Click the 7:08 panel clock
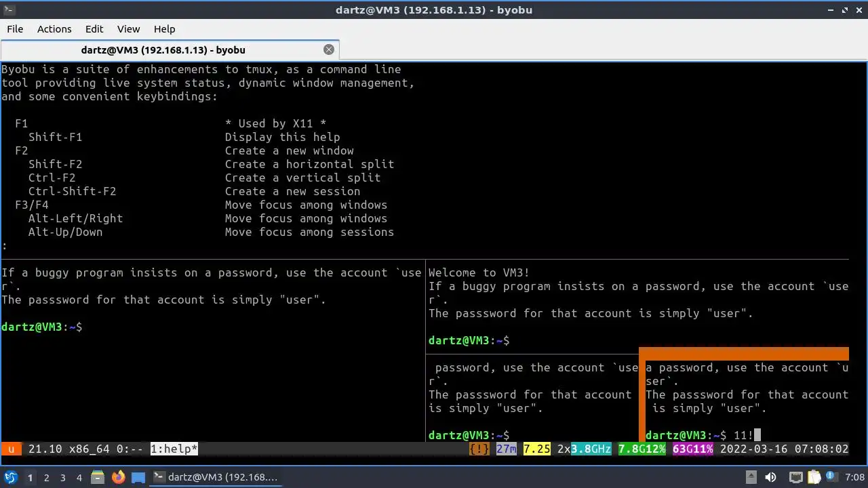 click(x=855, y=478)
